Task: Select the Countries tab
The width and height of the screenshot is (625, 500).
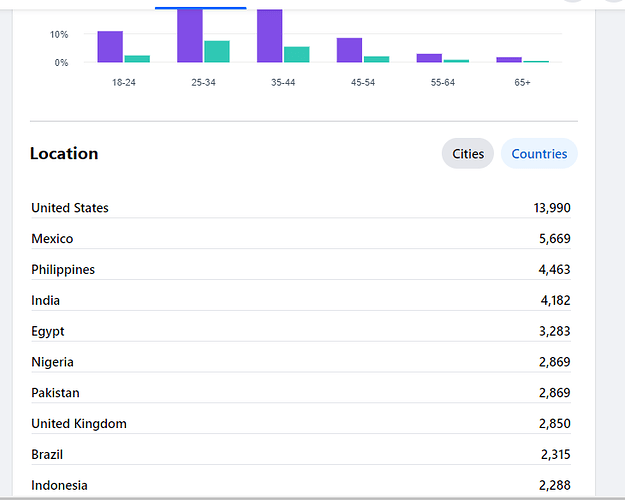Action: pyautogui.click(x=539, y=154)
